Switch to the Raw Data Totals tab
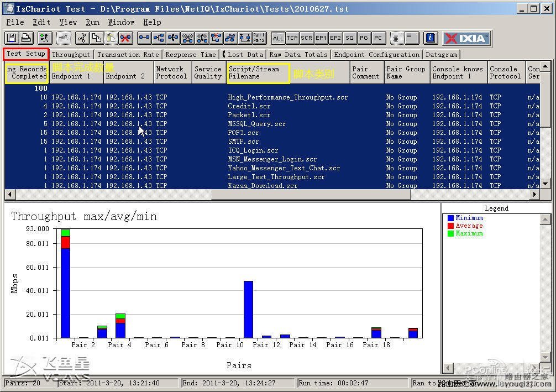Screen dimensions: 556x392 [298, 55]
